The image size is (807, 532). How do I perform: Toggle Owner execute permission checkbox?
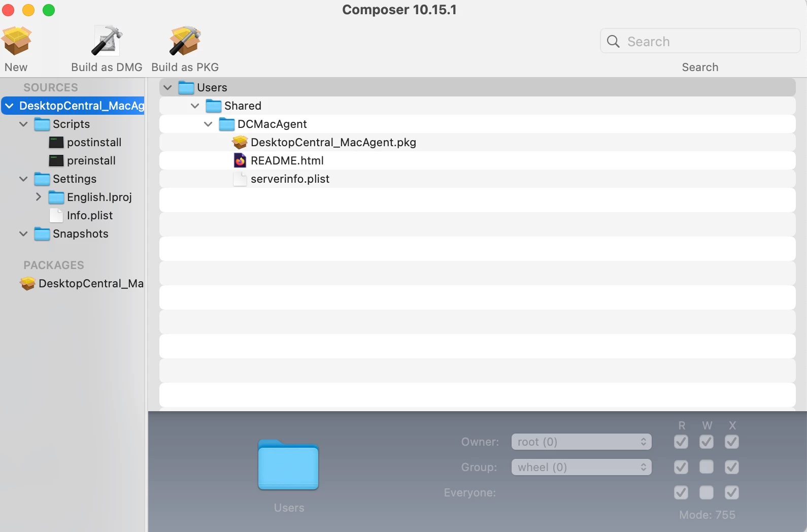pos(732,442)
